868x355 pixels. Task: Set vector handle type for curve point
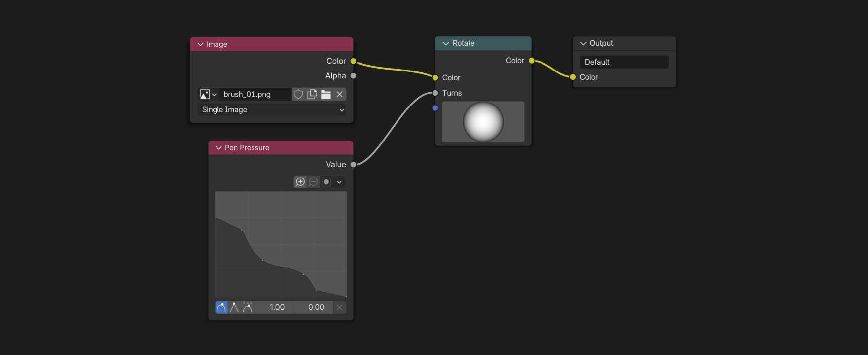pos(234,307)
